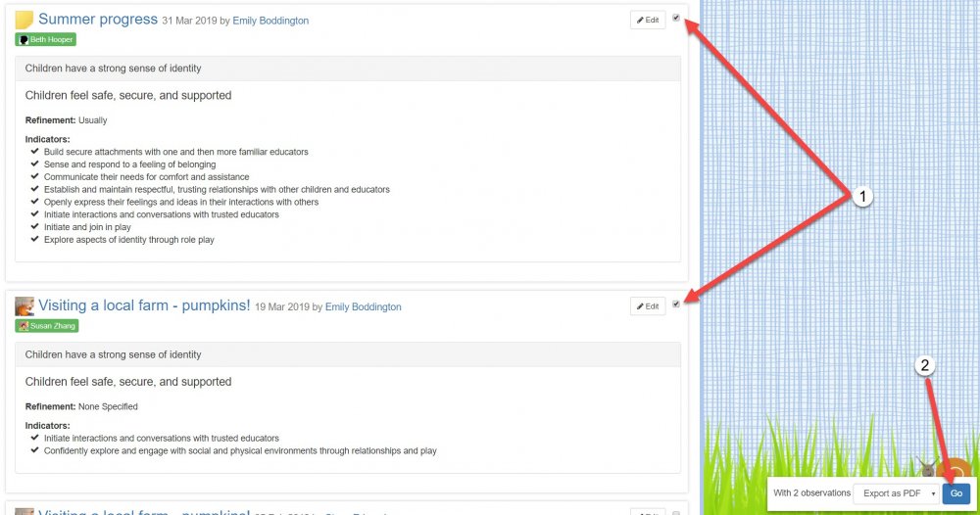Click the annotation circle numbered 2
The image size is (980, 515).
[x=926, y=366]
